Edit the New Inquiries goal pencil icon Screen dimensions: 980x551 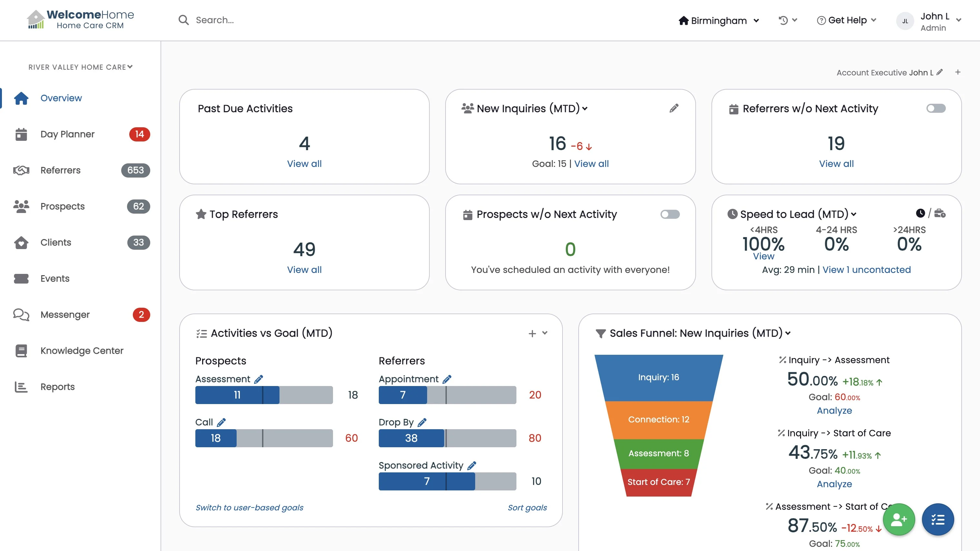(674, 108)
